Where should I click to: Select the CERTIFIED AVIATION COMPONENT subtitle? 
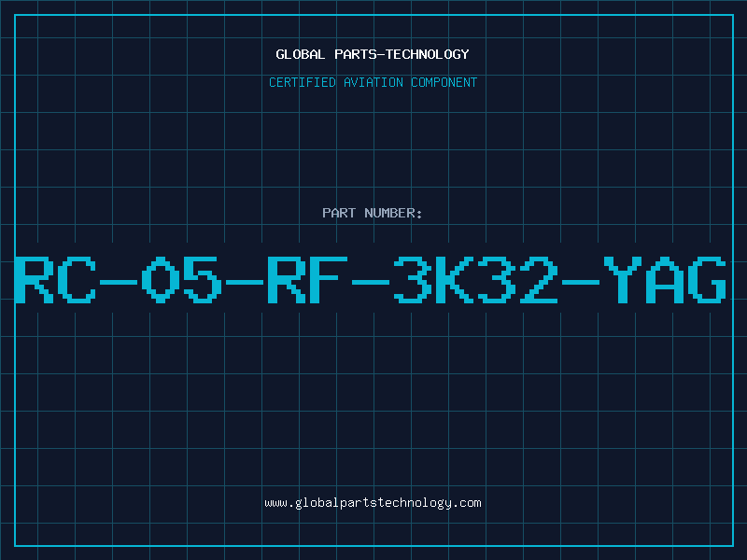[x=373, y=82]
